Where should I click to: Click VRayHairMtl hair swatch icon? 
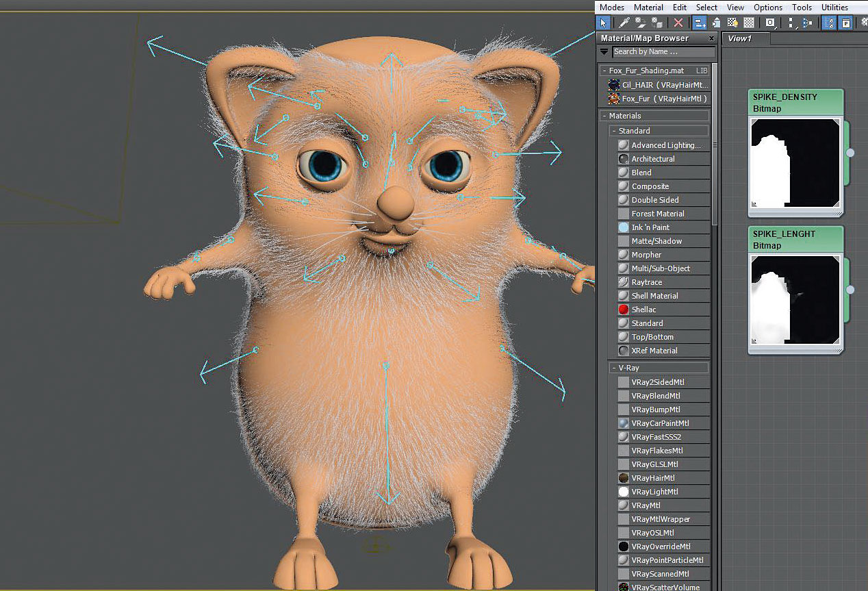624,478
